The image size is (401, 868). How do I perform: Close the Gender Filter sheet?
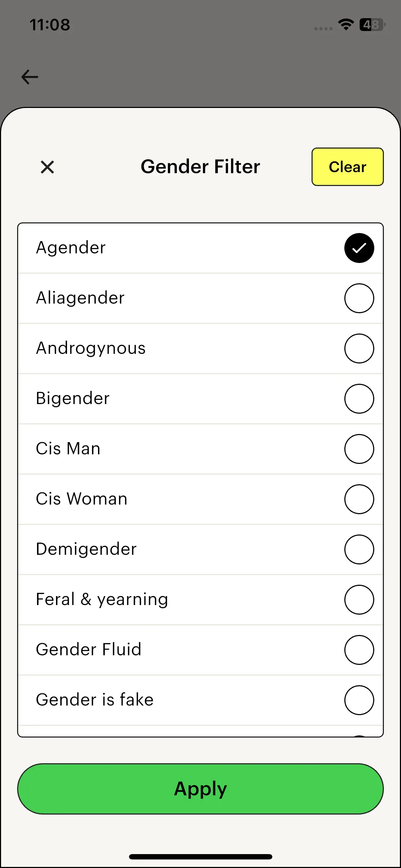tap(47, 167)
